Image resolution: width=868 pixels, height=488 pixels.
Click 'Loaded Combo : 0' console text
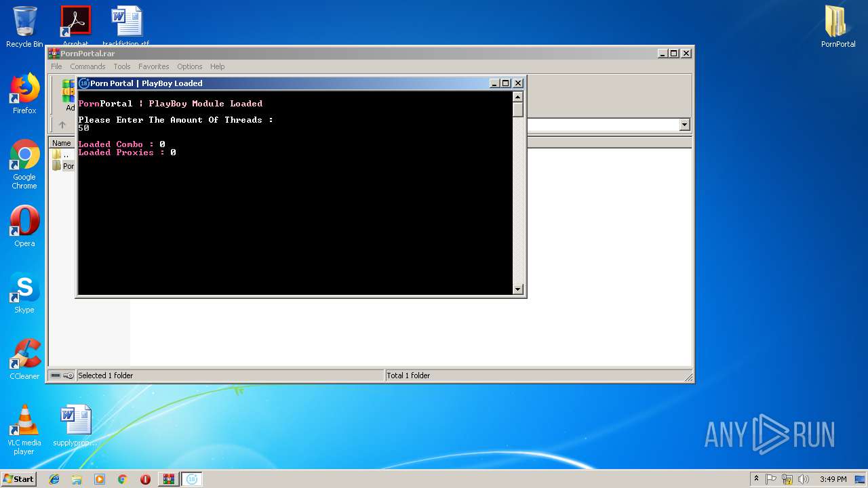tap(122, 144)
